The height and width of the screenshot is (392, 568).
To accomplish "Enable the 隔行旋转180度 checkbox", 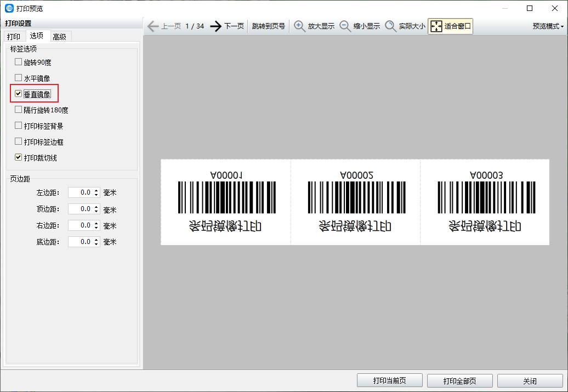I will click(x=18, y=110).
